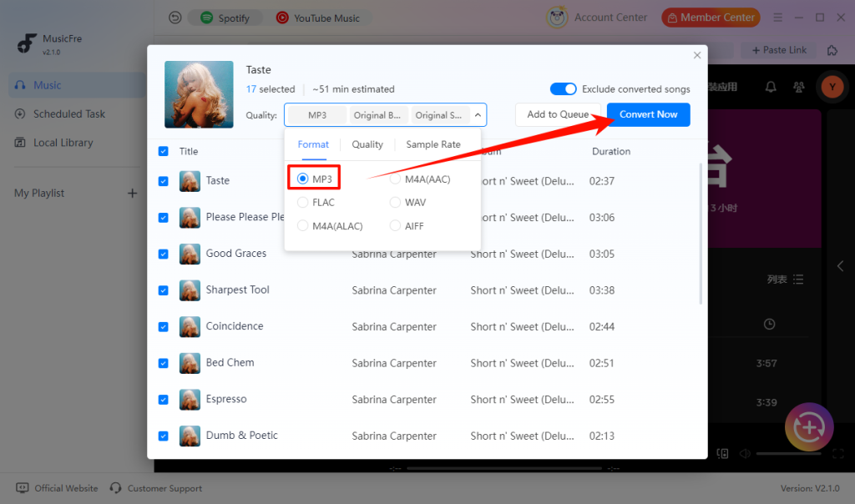Screen dimensions: 855x504
Task: Switch to the YouTube Music source tab
Action: (x=318, y=18)
